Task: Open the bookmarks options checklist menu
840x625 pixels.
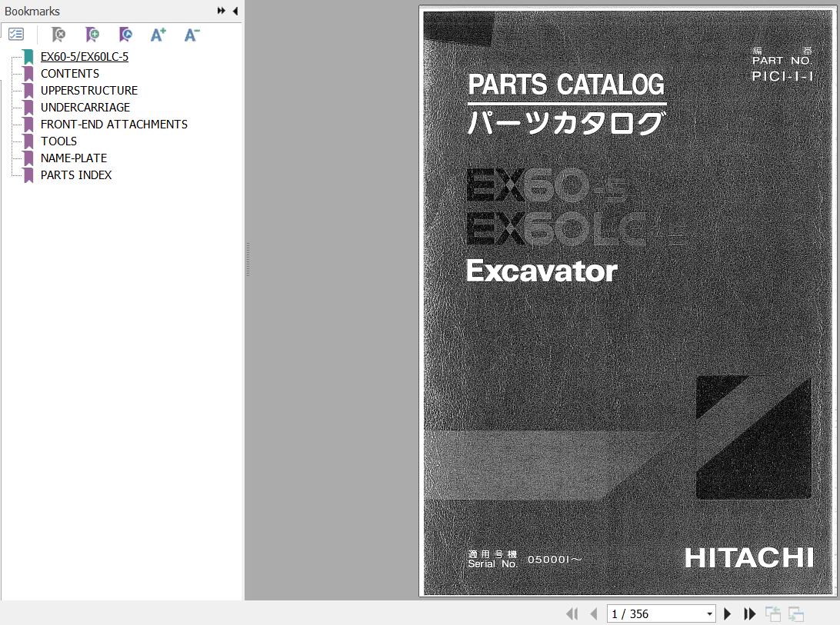Action: click(16, 35)
